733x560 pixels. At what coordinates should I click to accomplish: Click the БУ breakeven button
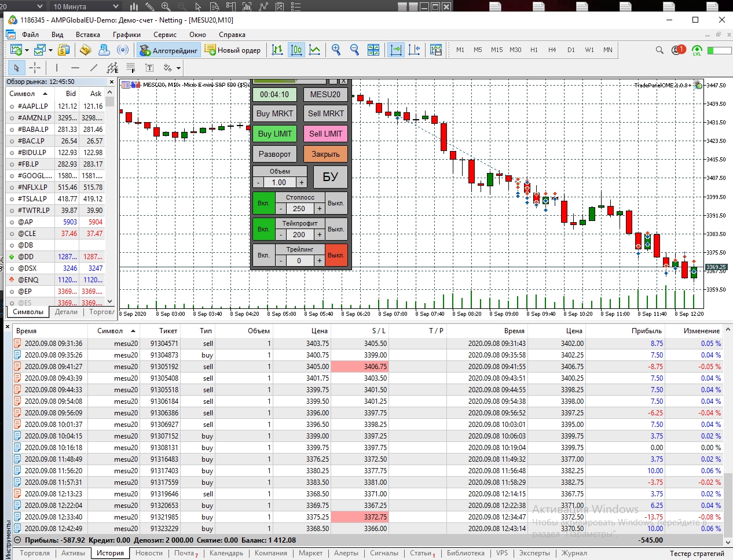(x=330, y=177)
